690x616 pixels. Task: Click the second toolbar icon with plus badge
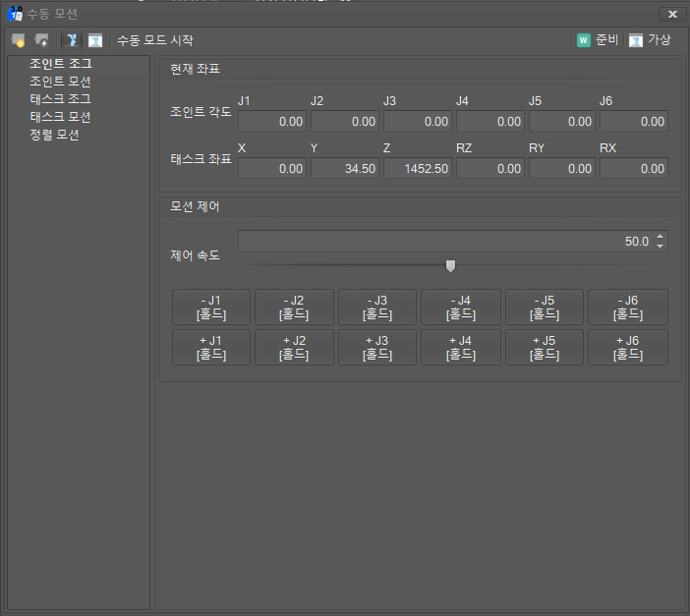pos(42,40)
